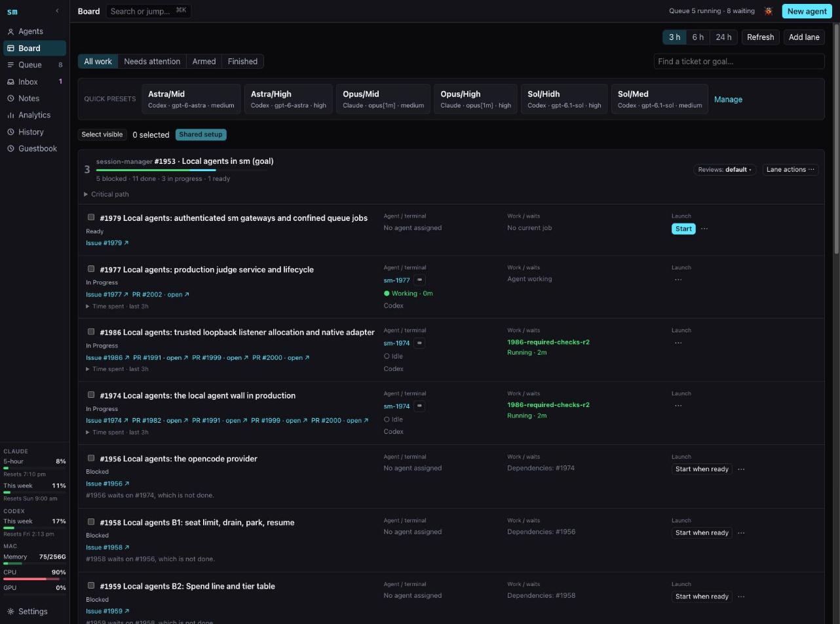Open the Analytics sidebar item
Viewport: 840px width, 624px height.
35,115
